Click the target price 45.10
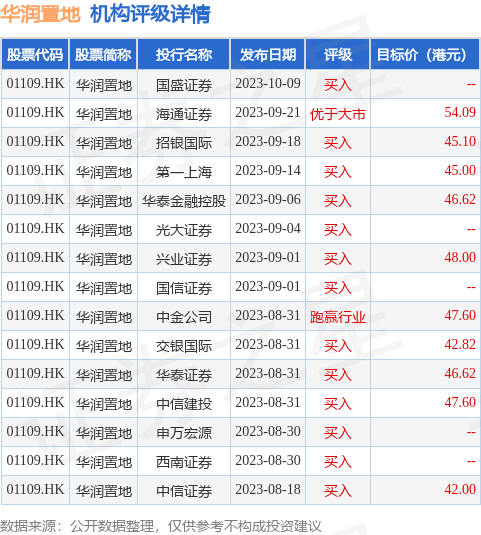481x535 pixels. click(x=460, y=142)
